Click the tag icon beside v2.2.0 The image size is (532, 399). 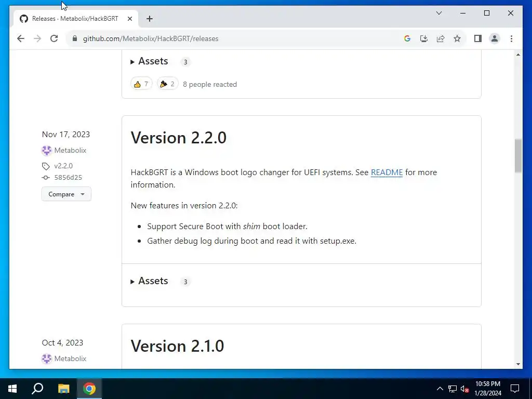(x=46, y=166)
